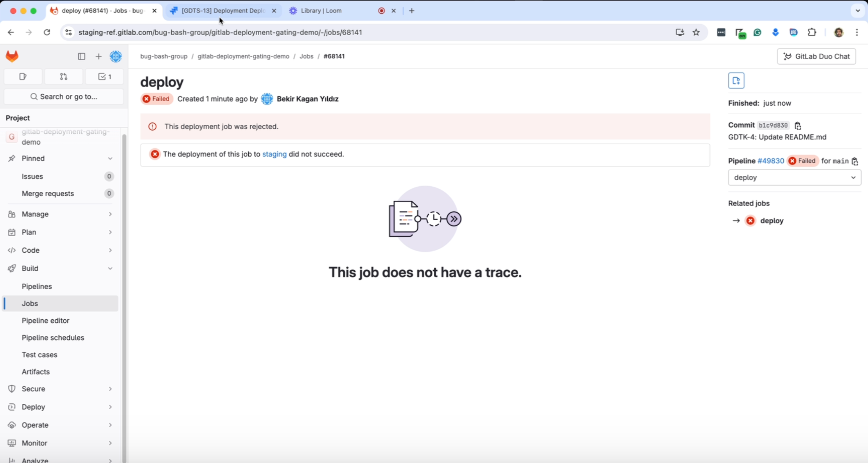
Task: Switch to the GDTS-13 Deployment tab
Action: [x=219, y=10]
